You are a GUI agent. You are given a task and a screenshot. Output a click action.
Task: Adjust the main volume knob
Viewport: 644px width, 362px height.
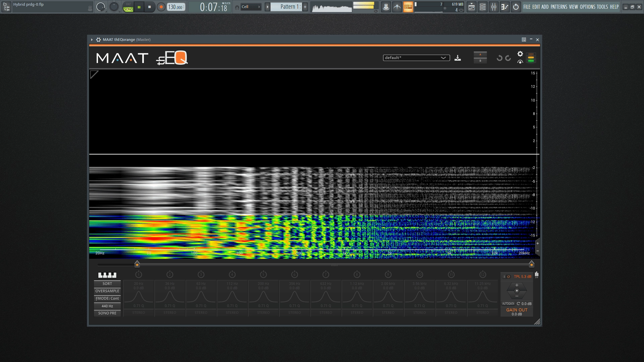click(100, 7)
